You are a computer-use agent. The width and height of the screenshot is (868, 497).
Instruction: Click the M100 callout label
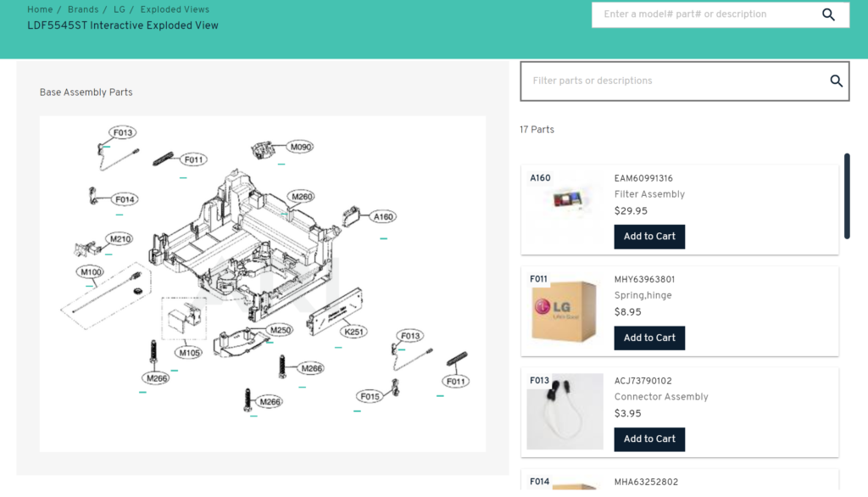[x=90, y=271]
